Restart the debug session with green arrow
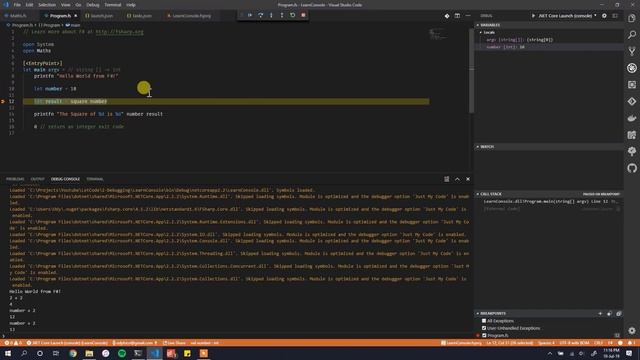The height and width of the screenshot is (360, 640). [293, 15]
